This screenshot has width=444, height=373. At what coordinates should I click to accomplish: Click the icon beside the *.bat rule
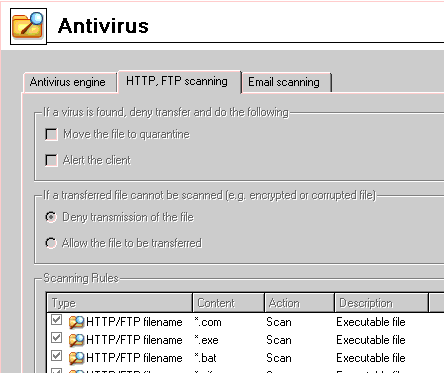point(76,358)
